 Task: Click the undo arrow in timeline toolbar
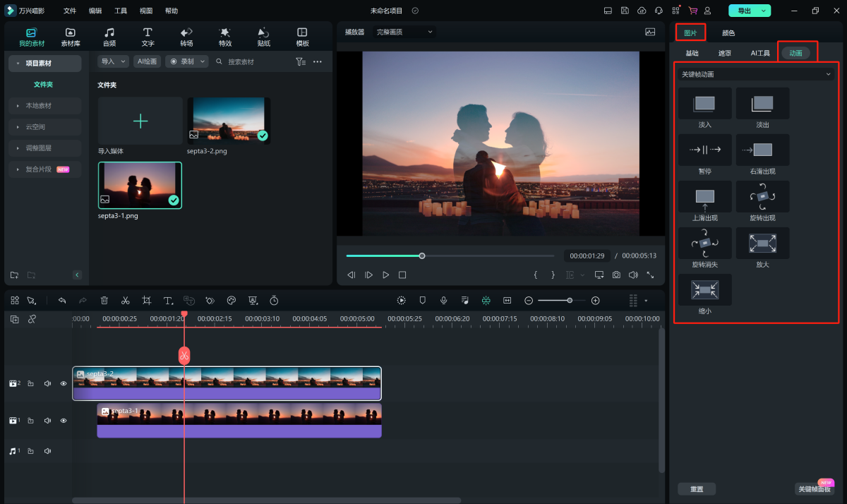(62, 301)
